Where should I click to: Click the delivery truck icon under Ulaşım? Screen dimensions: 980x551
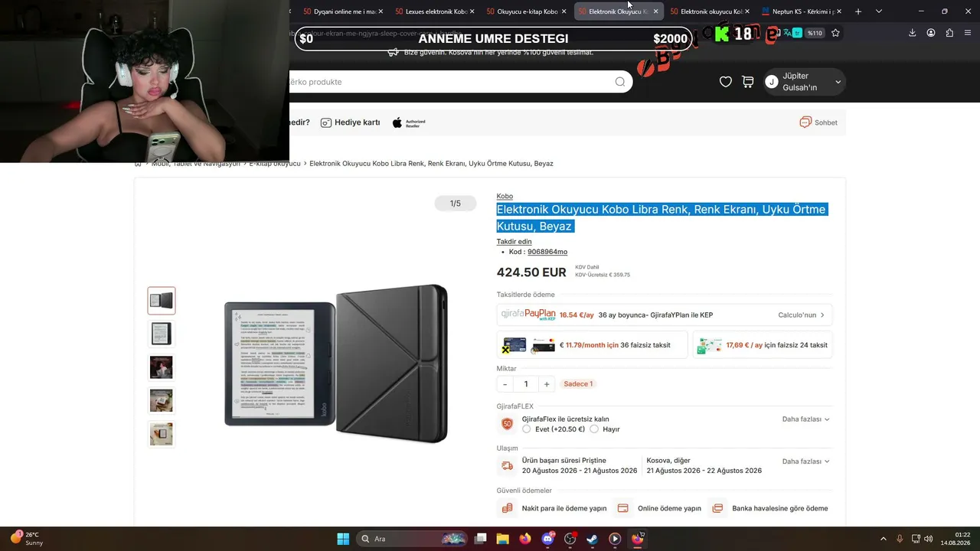(x=507, y=465)
